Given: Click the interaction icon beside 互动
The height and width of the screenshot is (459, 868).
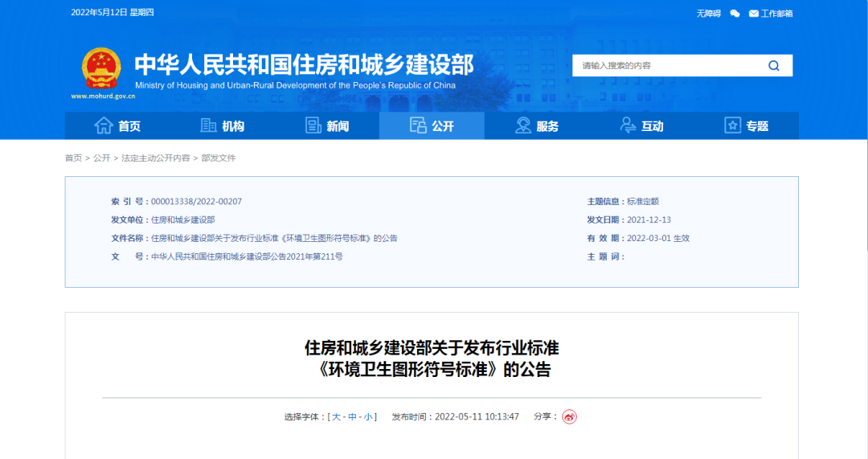Looking at the screenshot, I should tap(628, 125).
